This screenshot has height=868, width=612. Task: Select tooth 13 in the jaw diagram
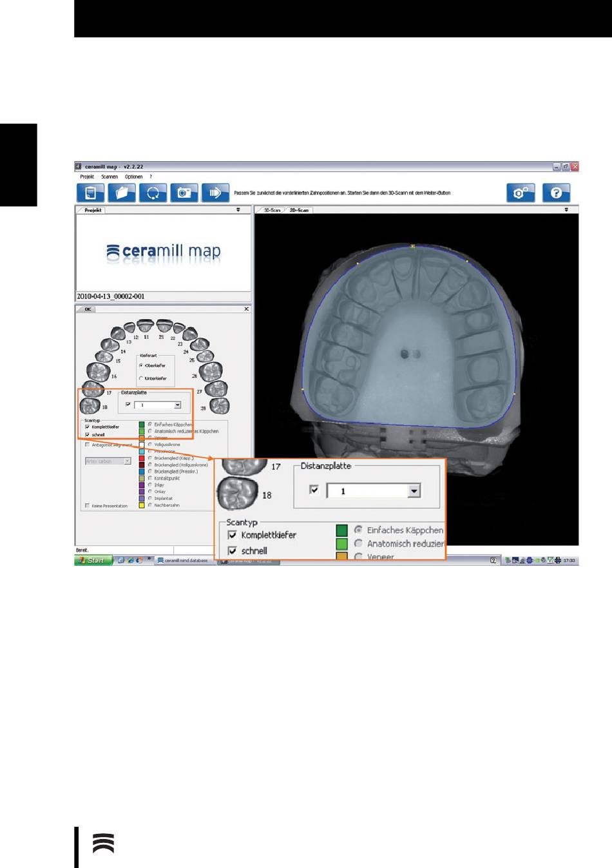pos(117,333)
